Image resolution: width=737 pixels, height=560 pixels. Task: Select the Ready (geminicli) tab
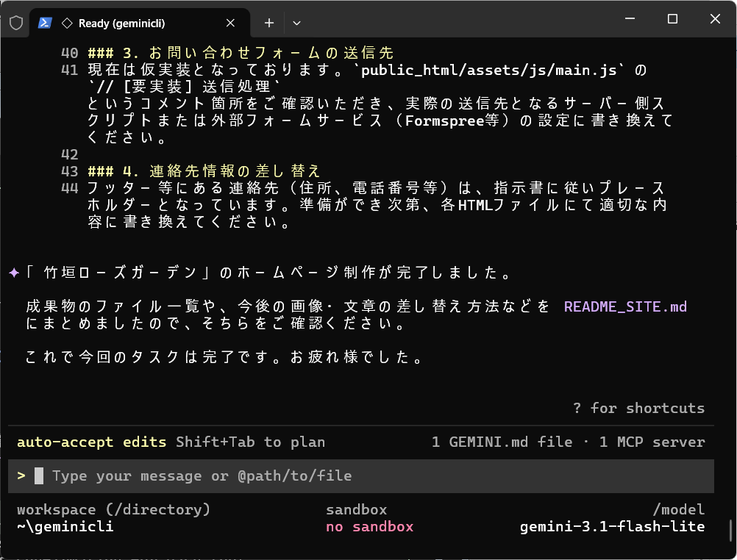coord(140,23)
